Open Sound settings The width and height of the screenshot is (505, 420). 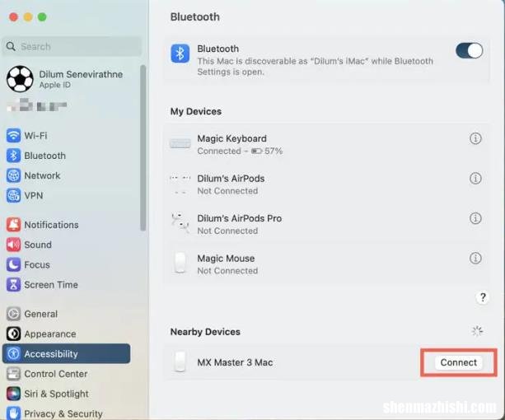coord(38,245)
